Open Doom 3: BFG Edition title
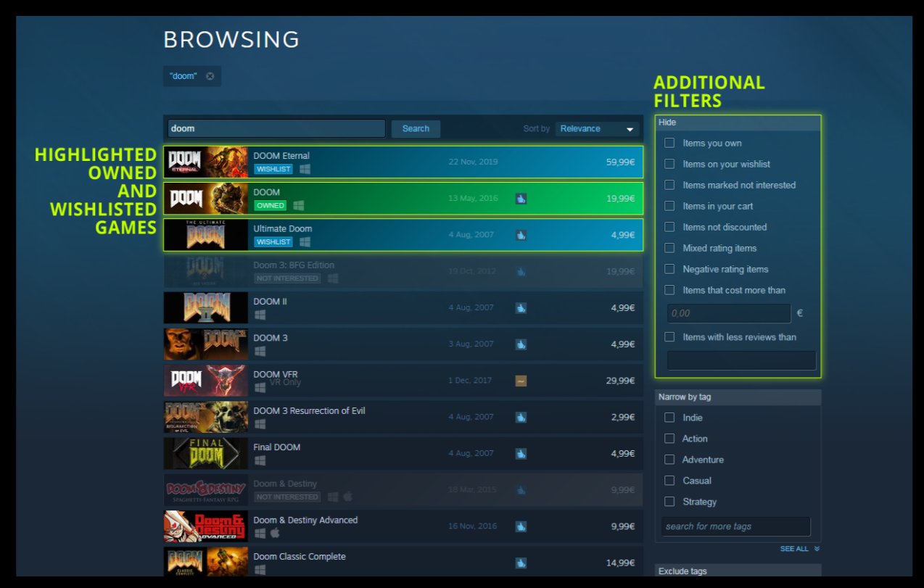Image resolution: width=924 pixels, height=588 pixels. 294,265
